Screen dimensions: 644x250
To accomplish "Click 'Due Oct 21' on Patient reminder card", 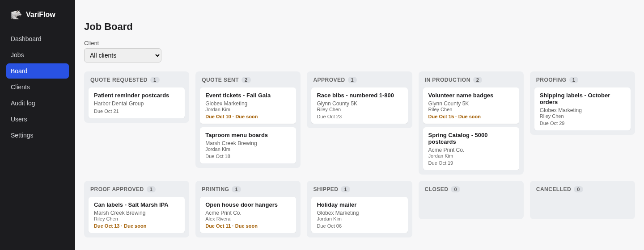I will point(106,111).
